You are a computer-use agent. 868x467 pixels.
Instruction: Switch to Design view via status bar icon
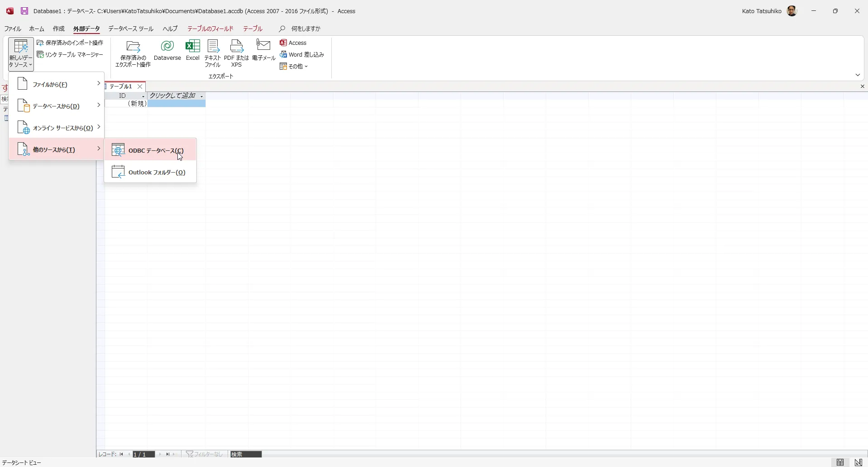[x=858, y=462]
